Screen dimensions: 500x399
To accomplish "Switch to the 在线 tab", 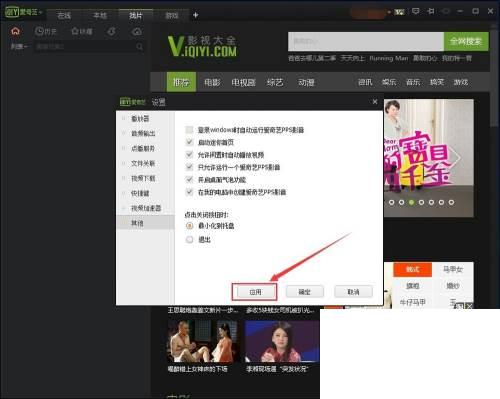I will 64,15.
